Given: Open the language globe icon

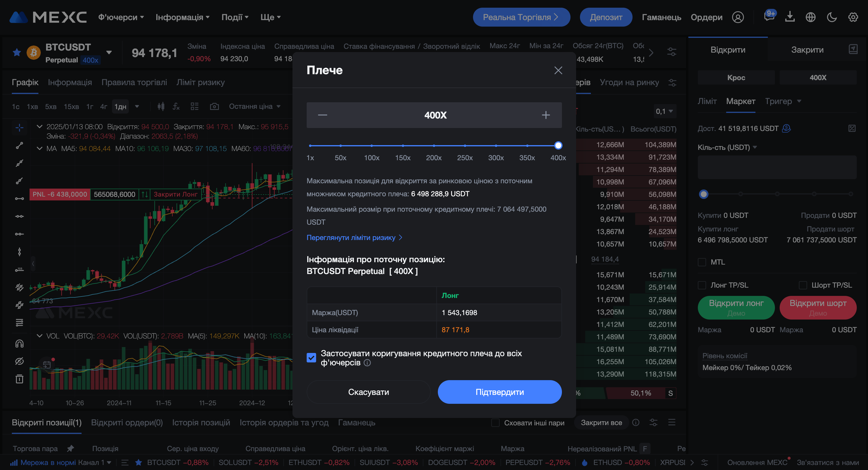Looking at the screenshot, I should click(810, 17).
